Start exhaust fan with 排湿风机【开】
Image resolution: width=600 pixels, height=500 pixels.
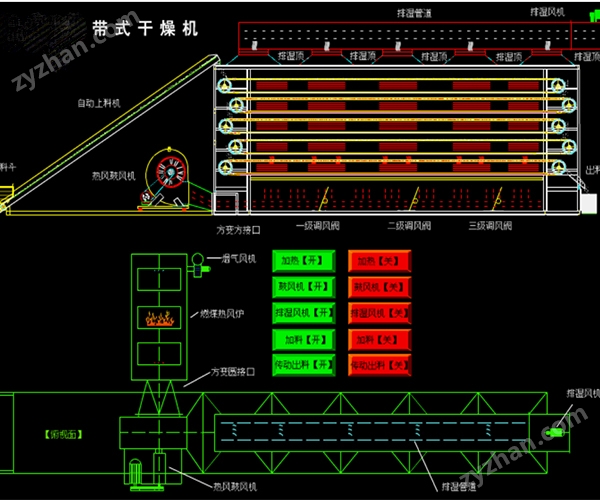click(x=304, y=313)
